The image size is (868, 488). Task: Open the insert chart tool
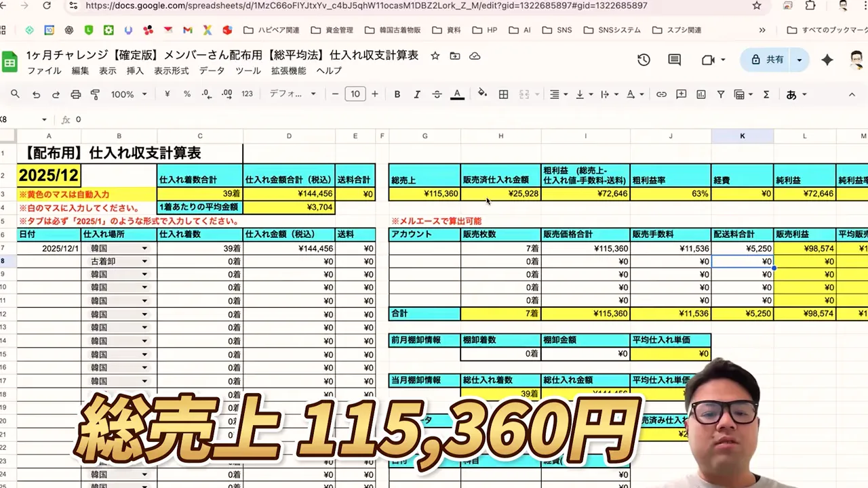tap(701, 94)
